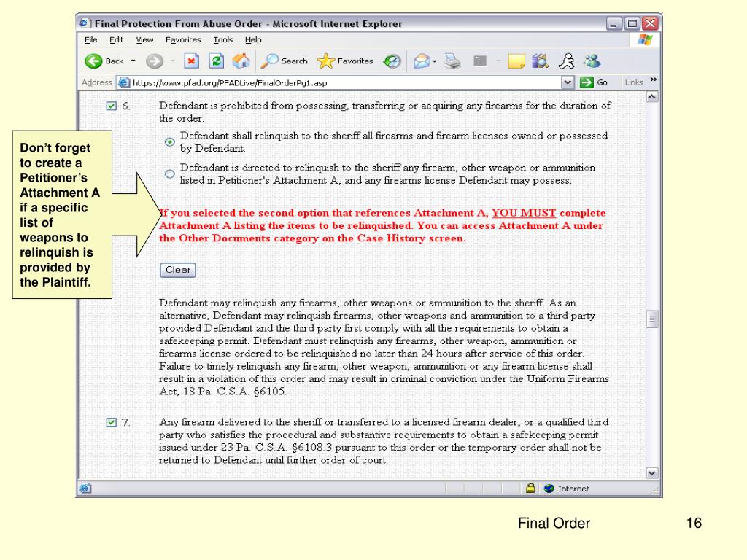Click the Go arrow button
The height and width of the screenshot is (560, 747).
(x=587, y=82)
